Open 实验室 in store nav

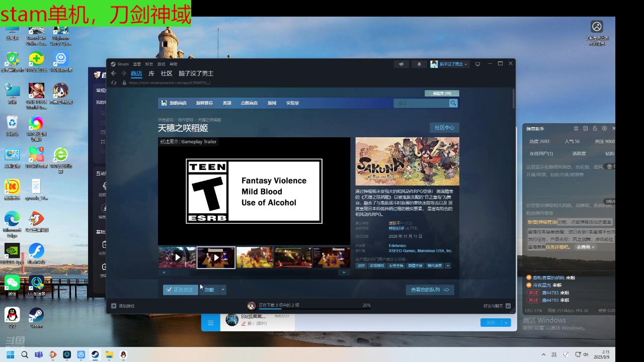point(292,103)
